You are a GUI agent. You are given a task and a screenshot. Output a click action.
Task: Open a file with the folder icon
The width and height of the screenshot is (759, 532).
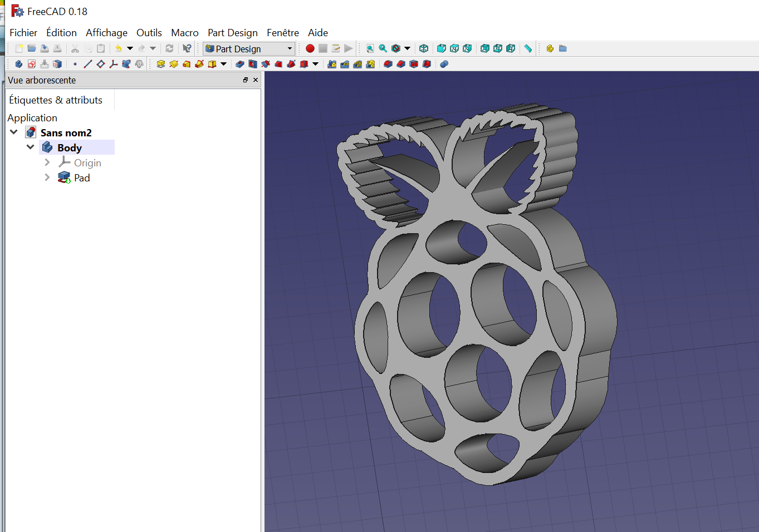click(x=32, y=48)
